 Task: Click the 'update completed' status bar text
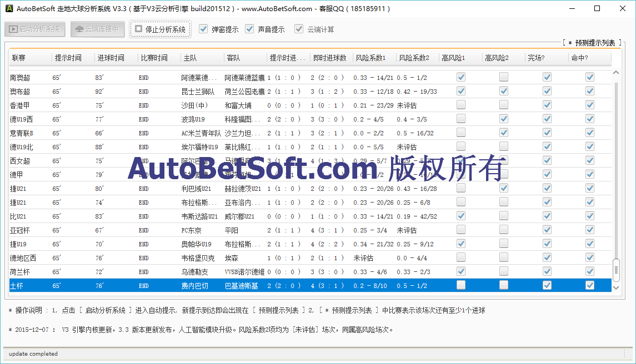[33, 353]
